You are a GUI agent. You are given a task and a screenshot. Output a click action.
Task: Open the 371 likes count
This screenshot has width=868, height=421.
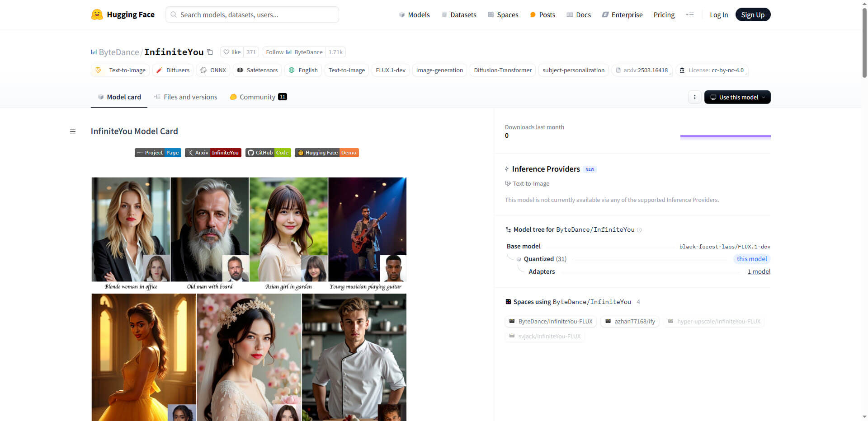[x=251, y=52]
